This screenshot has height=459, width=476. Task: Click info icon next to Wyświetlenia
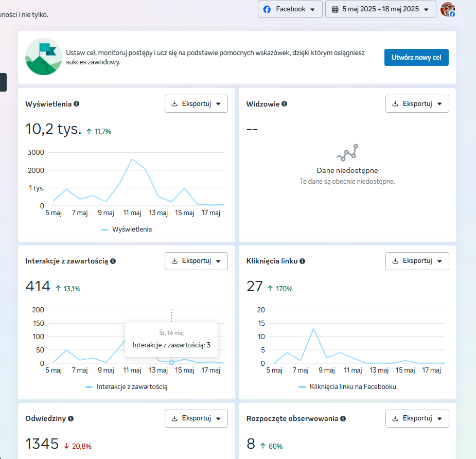tap(77, 103)
